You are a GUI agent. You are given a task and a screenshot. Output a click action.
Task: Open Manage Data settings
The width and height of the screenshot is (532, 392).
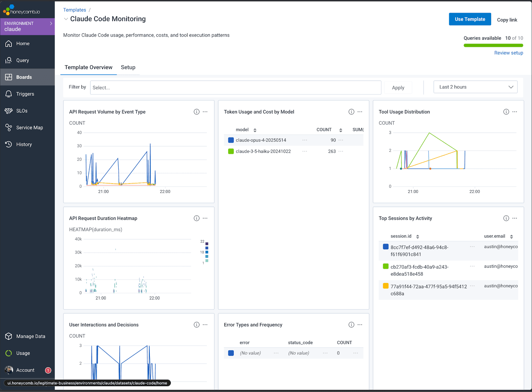(x=31, y=336)
